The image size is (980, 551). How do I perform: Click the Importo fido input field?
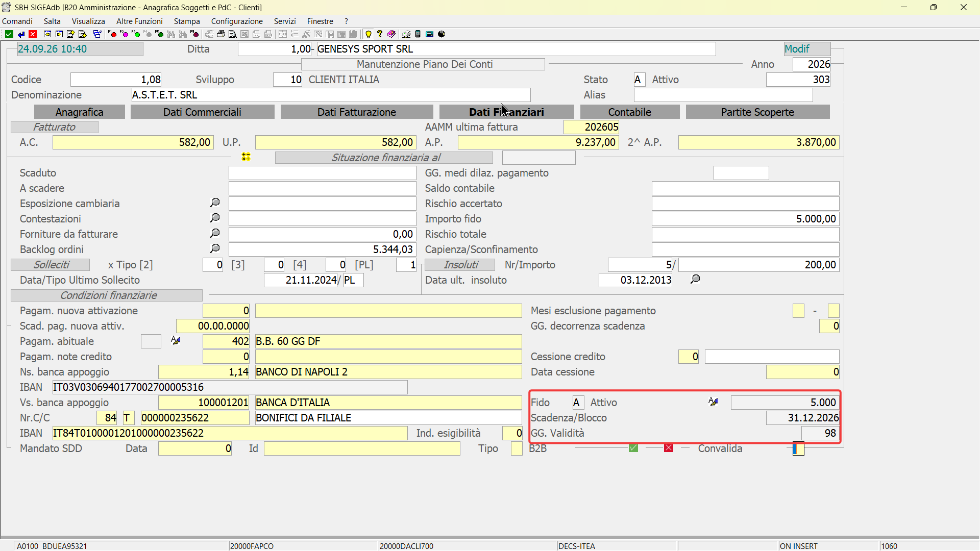tap(745, 219)
